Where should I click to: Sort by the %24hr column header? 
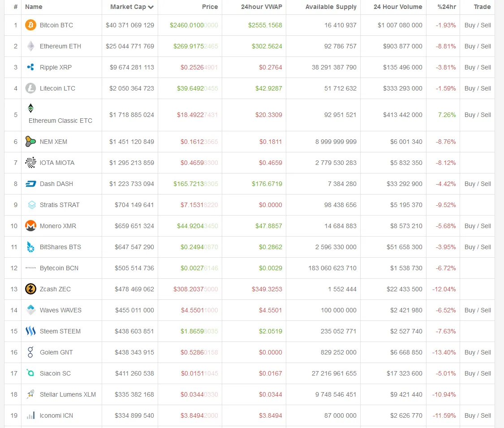click(x=447, y=7)
